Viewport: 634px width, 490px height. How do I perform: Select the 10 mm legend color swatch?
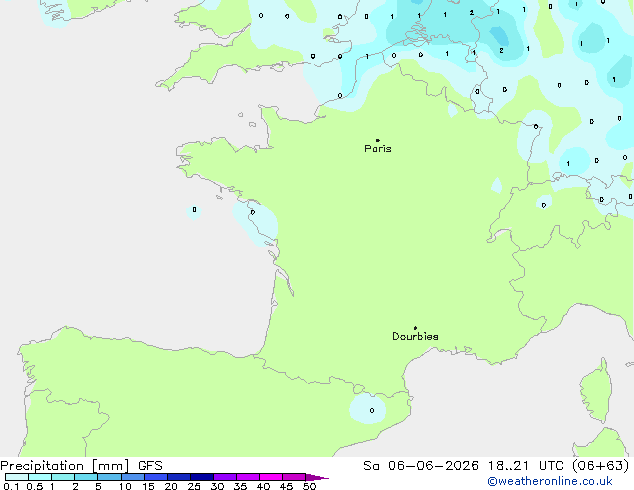[132, 477]
